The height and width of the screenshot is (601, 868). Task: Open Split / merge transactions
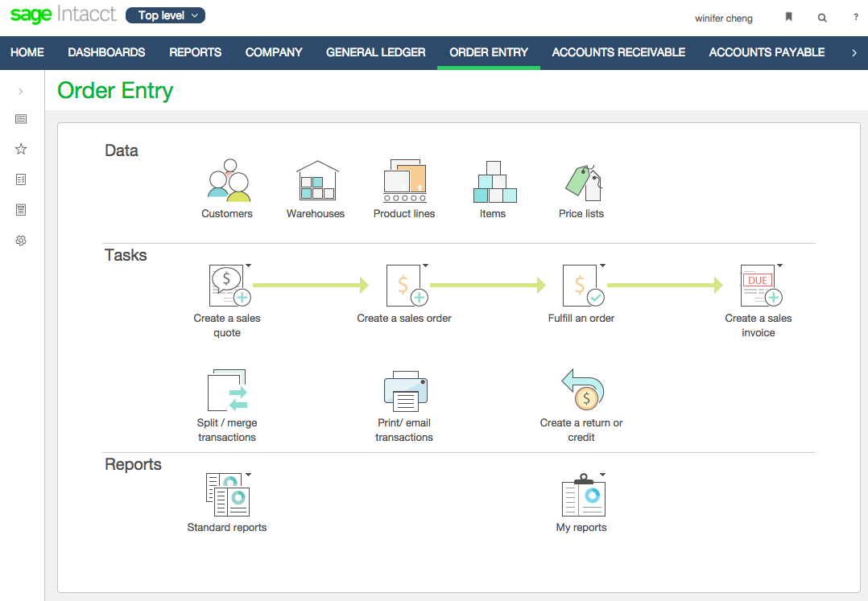[226, 390]
